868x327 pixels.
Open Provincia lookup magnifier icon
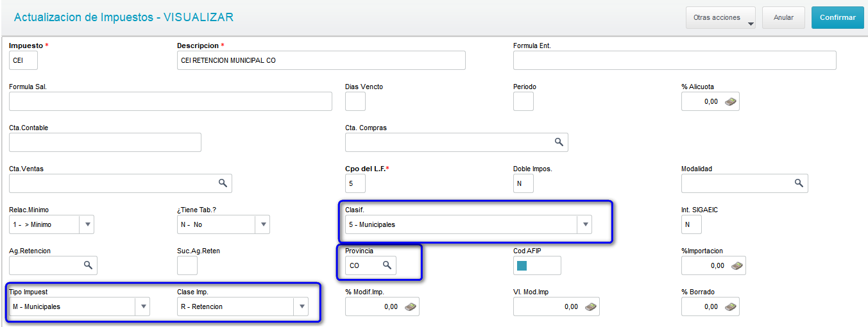click(387, 265)
